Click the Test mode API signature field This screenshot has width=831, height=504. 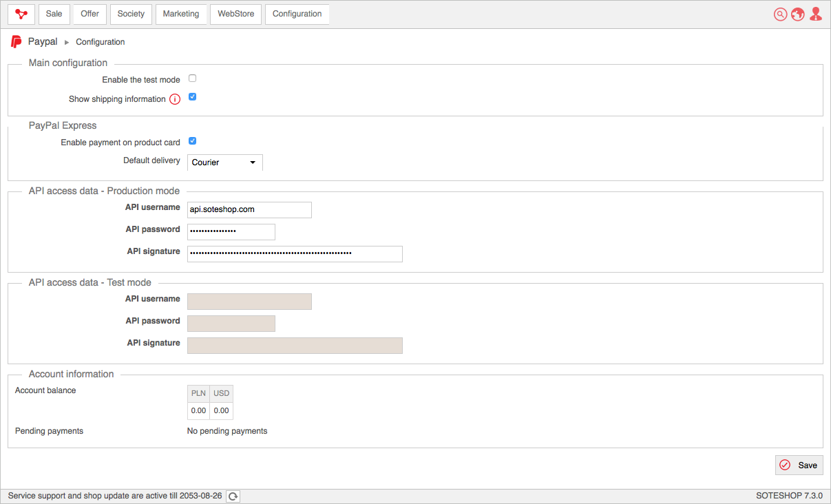tap(295, 346)
